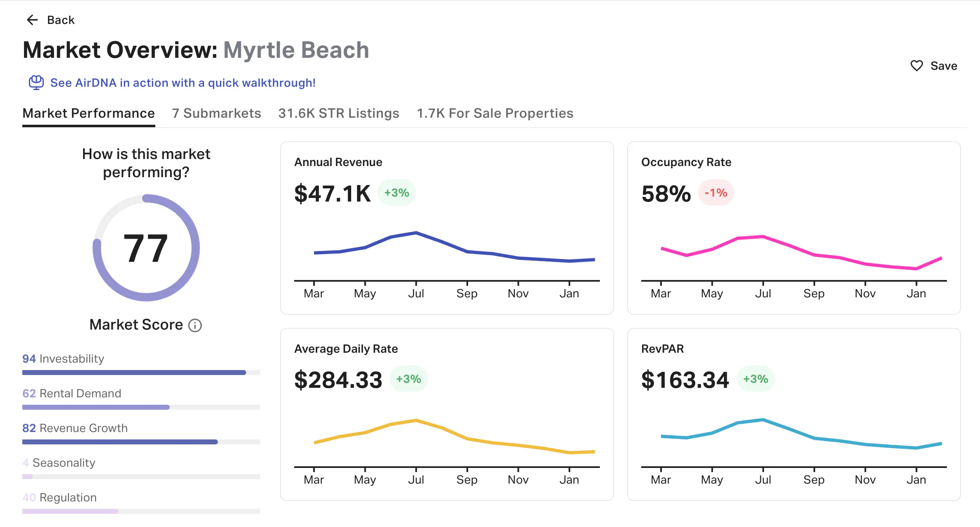Image resolution: width=980 pixels, height=527 pixels.
Task: Click the Market Score label text
Action: pos(136,325)
